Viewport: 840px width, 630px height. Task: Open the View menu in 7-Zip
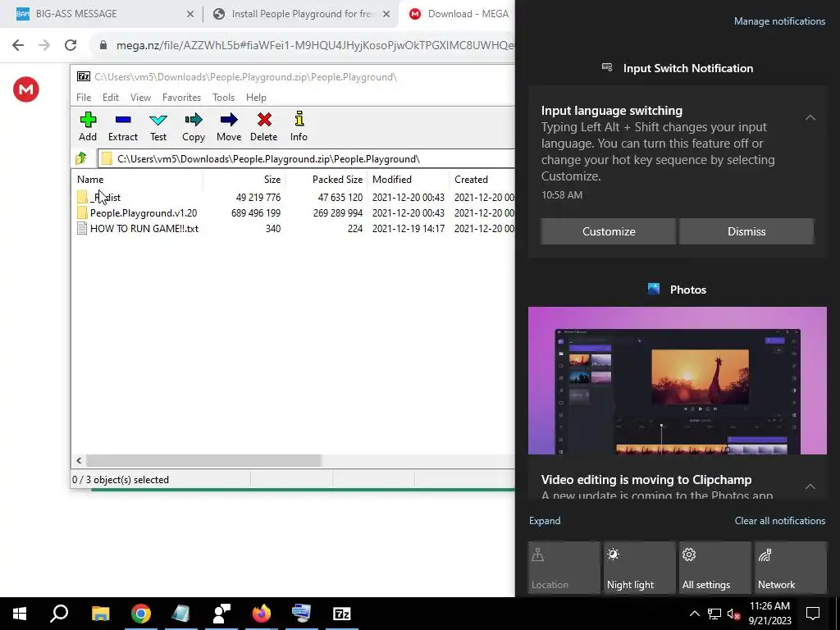pos(140,98)
